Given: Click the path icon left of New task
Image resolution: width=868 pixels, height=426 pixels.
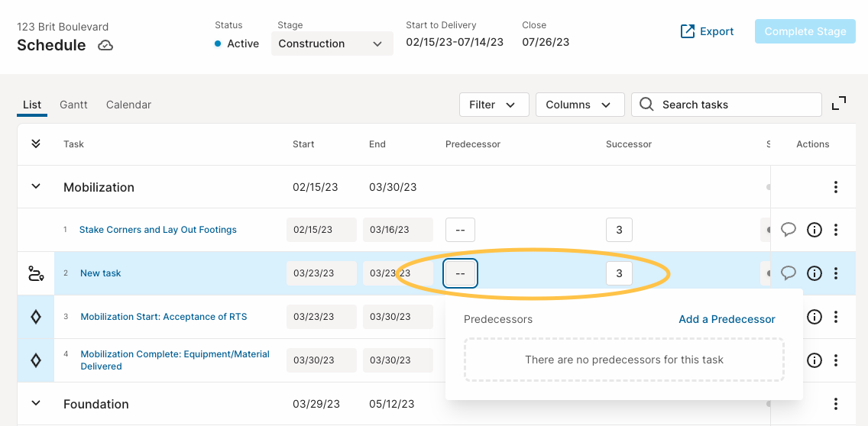Looking at the screenshot, I should pyautogui.click(x=35, y=273).
